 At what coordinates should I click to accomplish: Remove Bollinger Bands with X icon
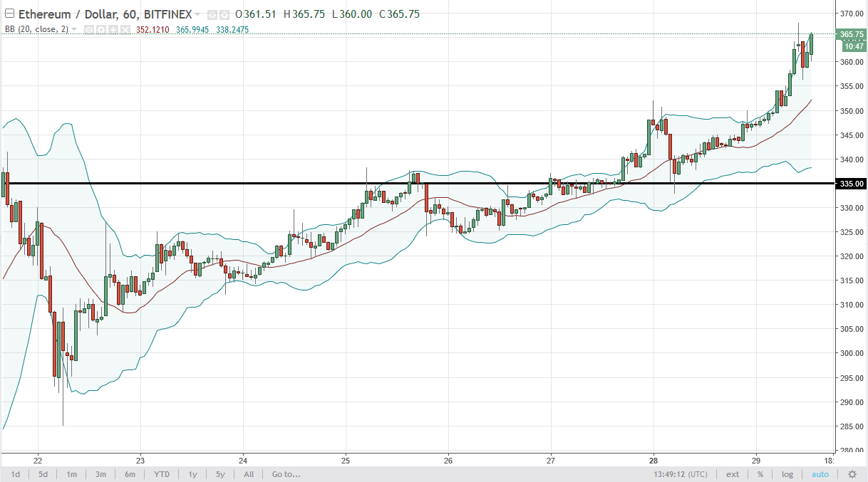[x=125, y=30]
